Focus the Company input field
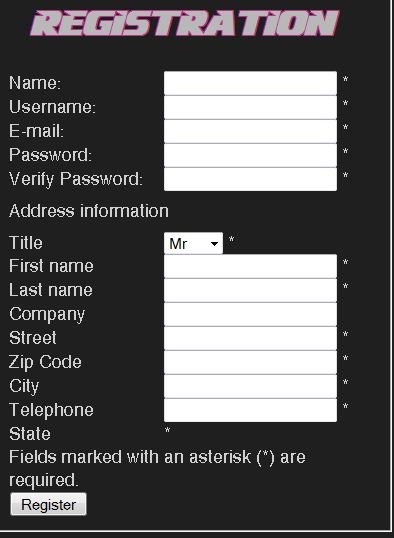 click(x=251, y=314)
